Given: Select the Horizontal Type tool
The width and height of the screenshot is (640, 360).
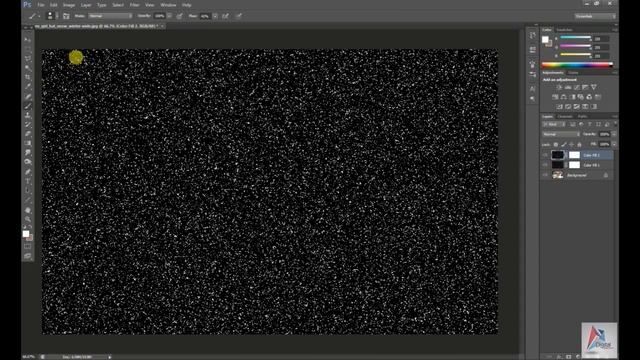Looking at the screenshot, I should click(x=28, y=181).
